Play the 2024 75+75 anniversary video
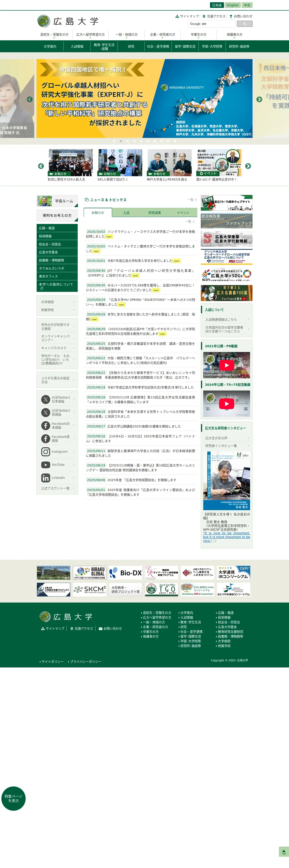This screenshot has height=868, width=289. tap(226, 404)
